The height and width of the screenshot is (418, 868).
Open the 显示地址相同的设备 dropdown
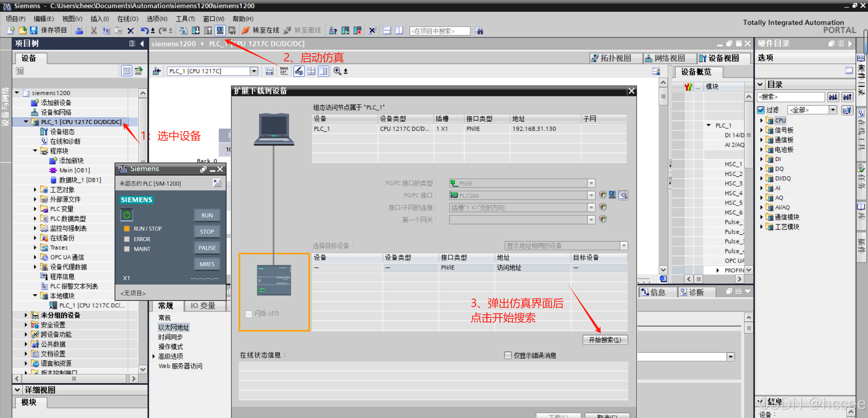click(624, 246)
